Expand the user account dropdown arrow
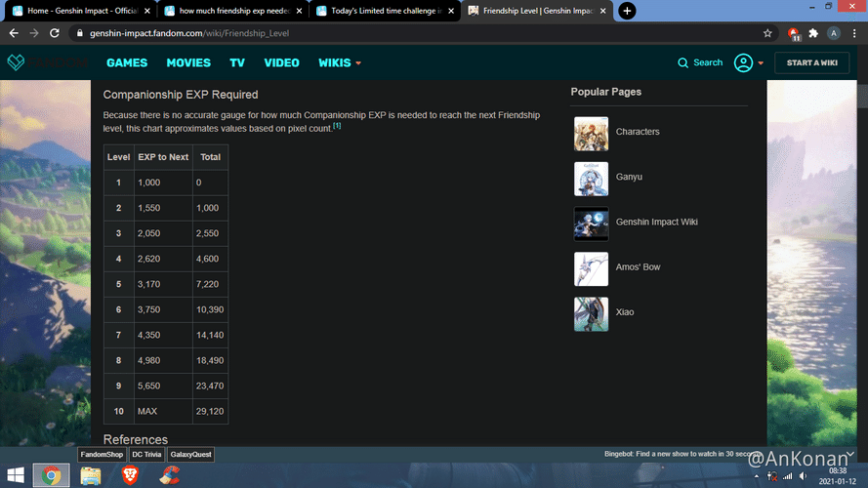 pos(761,63)
